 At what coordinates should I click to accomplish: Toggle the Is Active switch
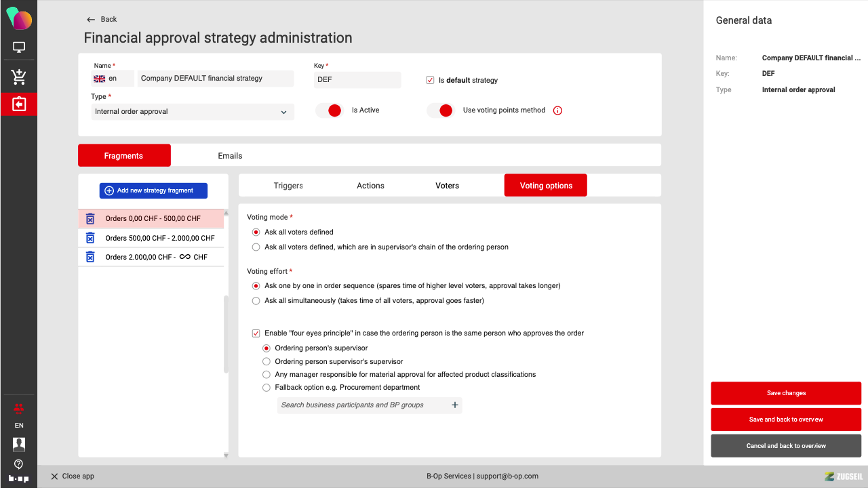click(x=329, y=110)
